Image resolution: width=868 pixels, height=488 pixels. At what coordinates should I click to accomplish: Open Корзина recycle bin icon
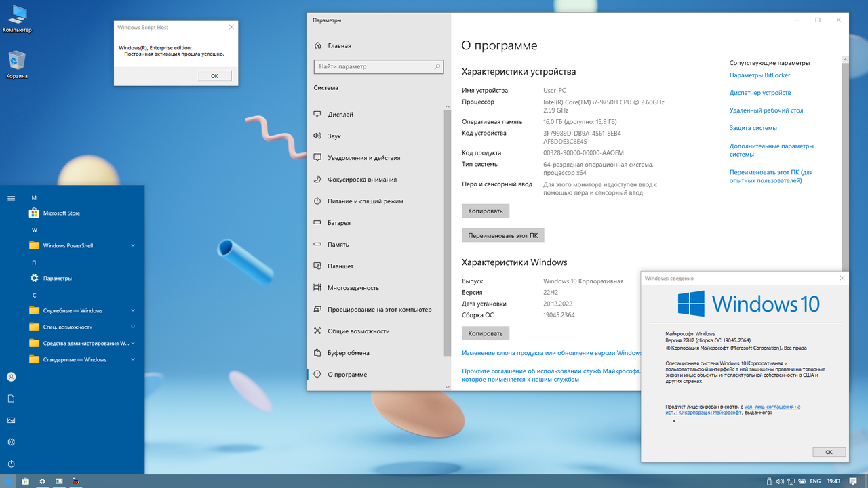tap(17, 65)
